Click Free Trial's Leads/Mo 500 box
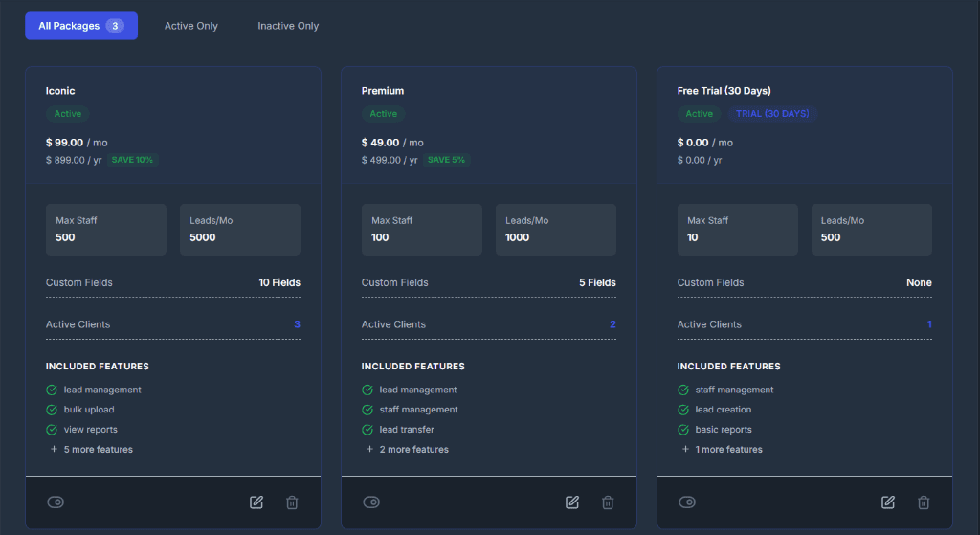This screenshot has height=535, width=980. pyautogui.click(x=871, y=230)
